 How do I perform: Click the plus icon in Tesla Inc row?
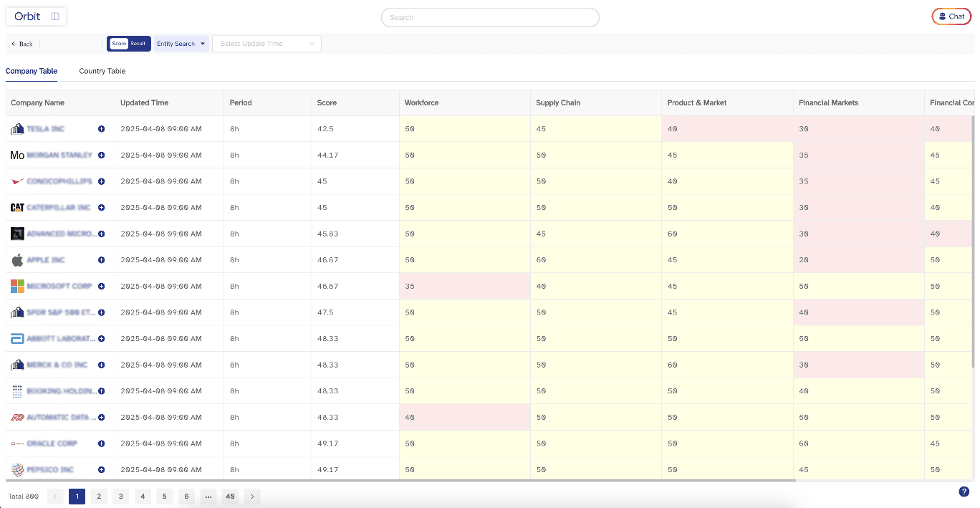coord(102,129)
